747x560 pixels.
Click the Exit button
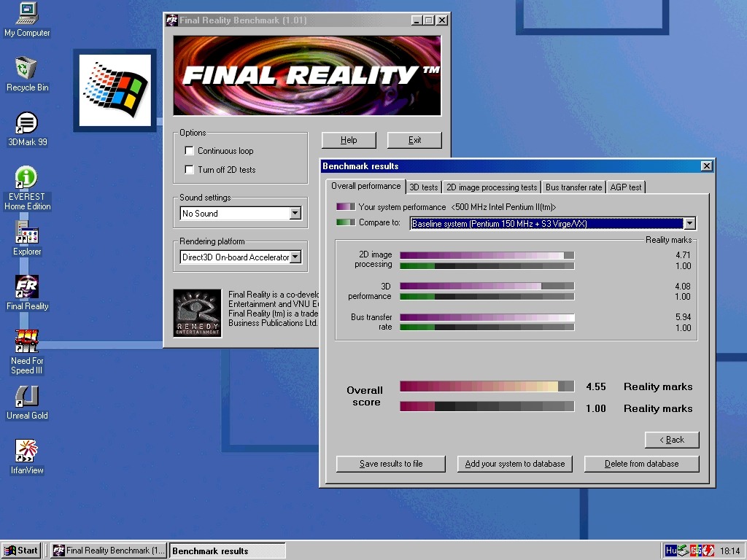[x=414, y=140]
